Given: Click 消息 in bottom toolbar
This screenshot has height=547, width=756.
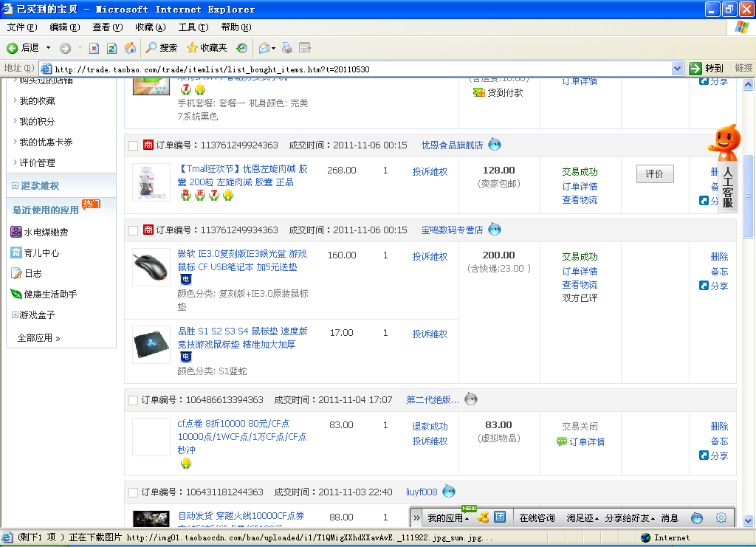Looking at the screenshot, I should 670,518.
